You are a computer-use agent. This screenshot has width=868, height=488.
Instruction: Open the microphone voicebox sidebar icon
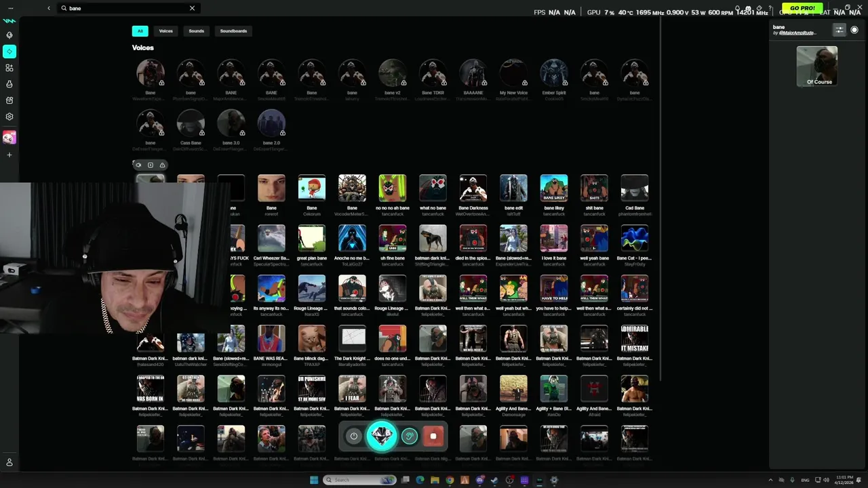[x=9, y=35]
